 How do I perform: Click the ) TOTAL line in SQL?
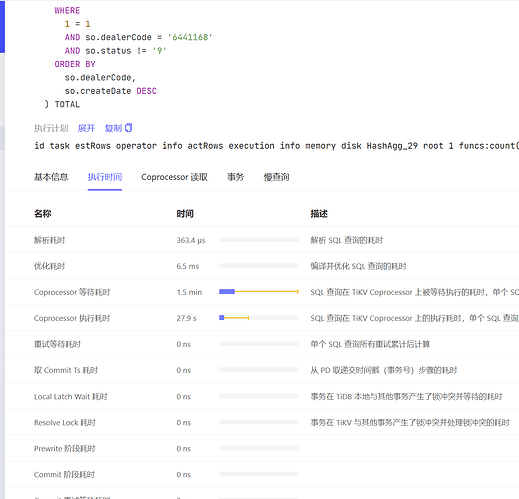62,104
